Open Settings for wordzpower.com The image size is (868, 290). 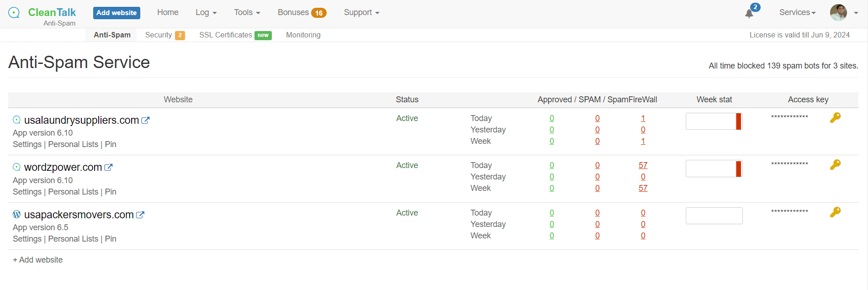click(x=27, y=192)
